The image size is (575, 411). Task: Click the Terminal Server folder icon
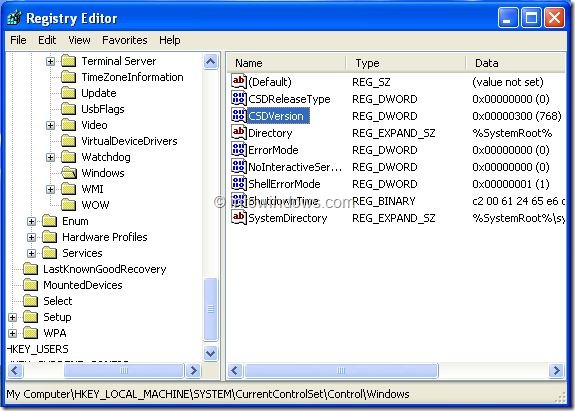pyautogui.click(x=69, y=61)
